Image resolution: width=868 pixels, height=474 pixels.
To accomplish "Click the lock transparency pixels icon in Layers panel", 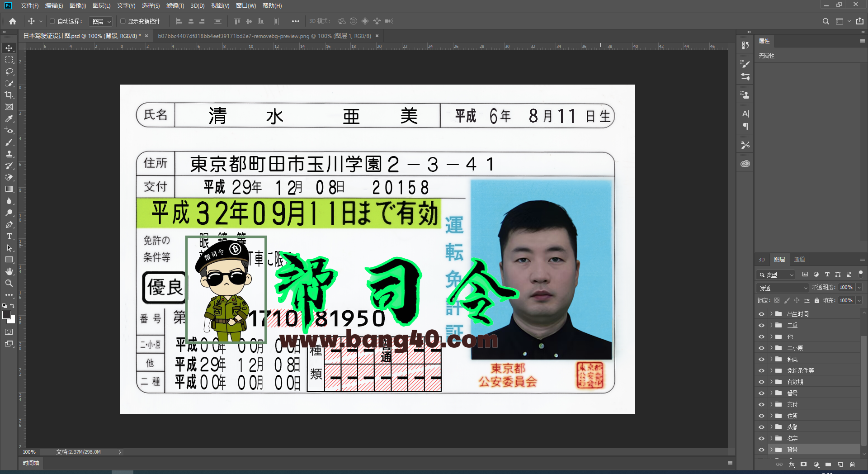I will 777,300.
